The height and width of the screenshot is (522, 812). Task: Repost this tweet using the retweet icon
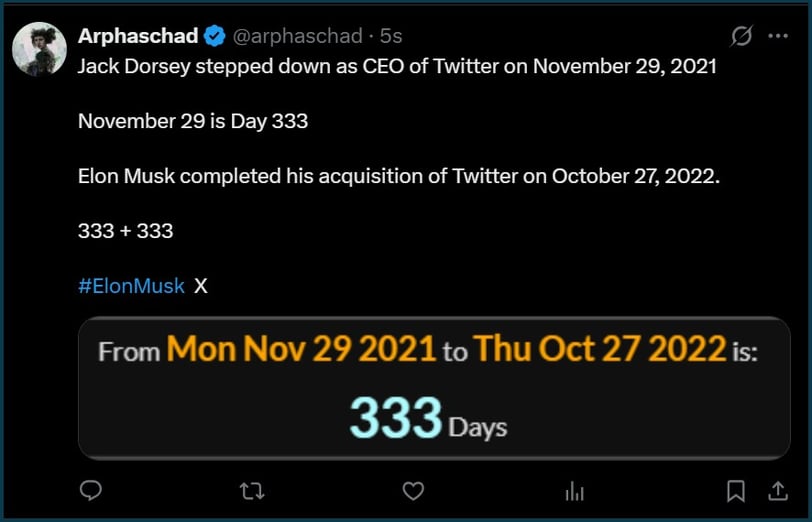(x=252, y=491)
